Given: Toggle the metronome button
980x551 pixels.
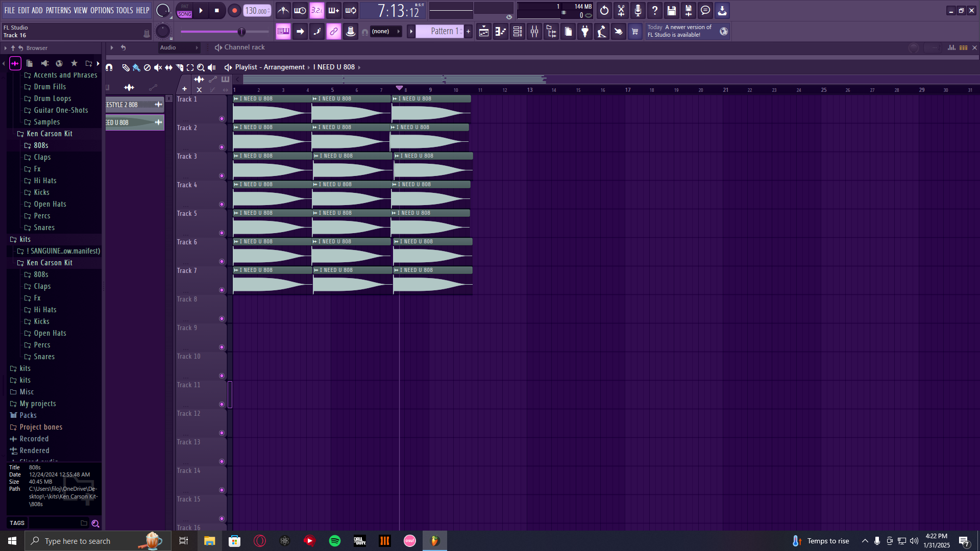Looking at the screenshot, I should tap(283, 10).
